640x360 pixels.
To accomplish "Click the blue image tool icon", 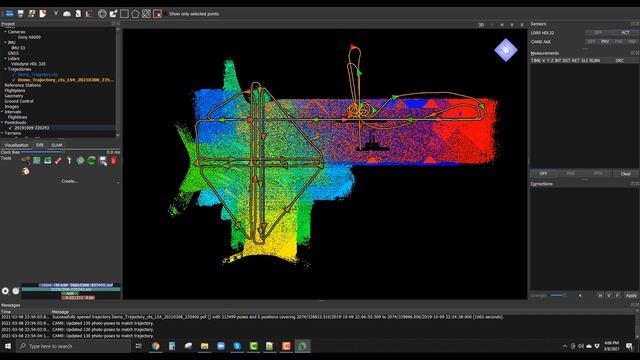I will click(47, 160).
